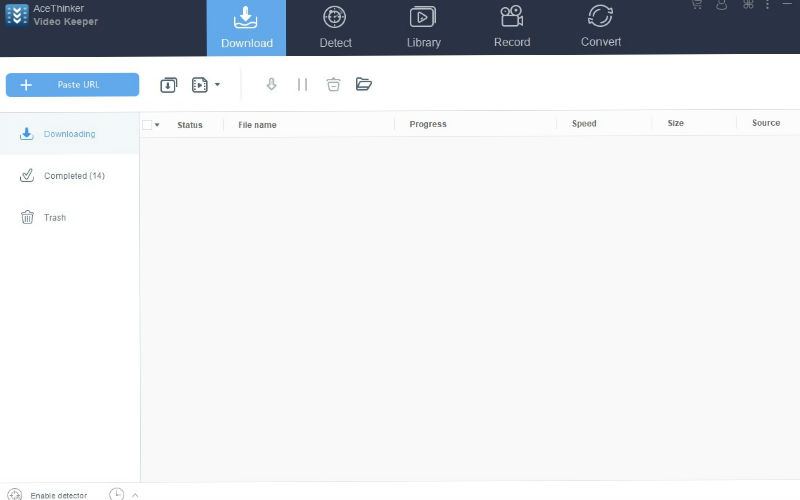
Task: Click the batch download icon
Action: 169,85
